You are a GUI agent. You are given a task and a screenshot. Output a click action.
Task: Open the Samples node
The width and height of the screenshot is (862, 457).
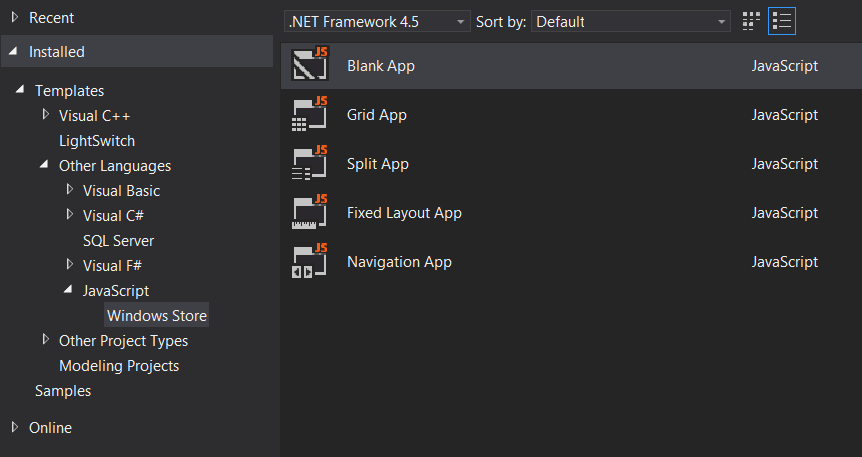coord(63,391)
